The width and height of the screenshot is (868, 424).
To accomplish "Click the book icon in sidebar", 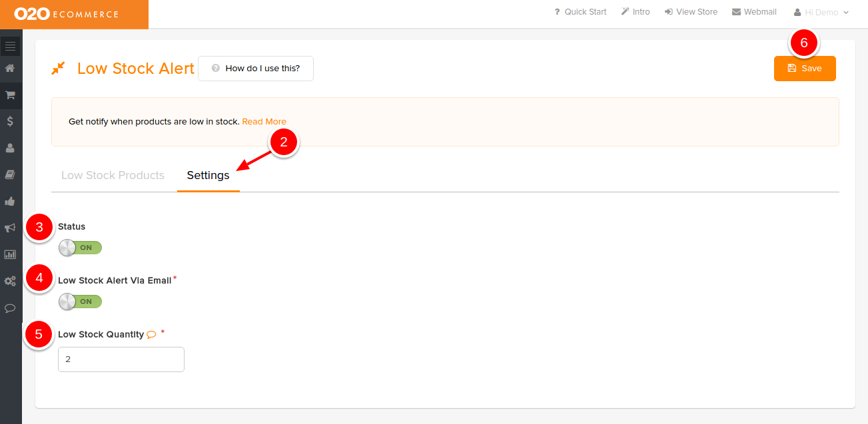I will tap(10, 174).
